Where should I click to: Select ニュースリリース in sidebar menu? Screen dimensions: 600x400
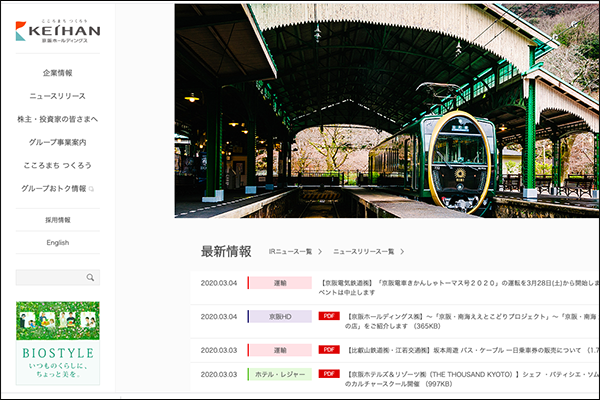(x=57, y=96)
